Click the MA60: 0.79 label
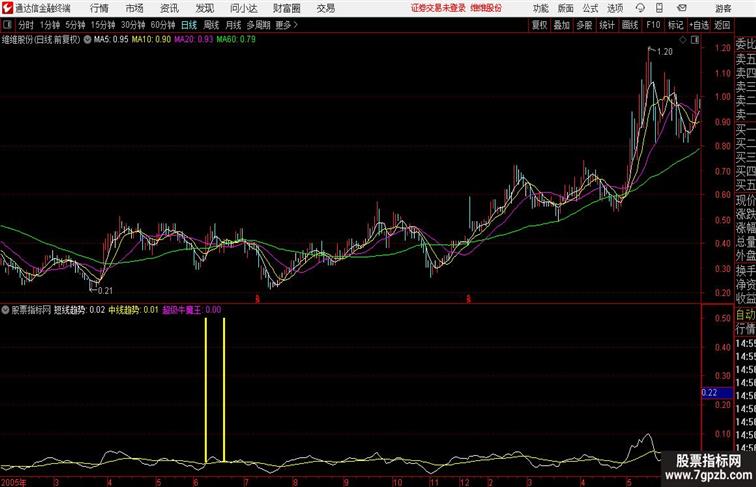Viewport: 756px width, 487px height. click(x=236, y=40)
